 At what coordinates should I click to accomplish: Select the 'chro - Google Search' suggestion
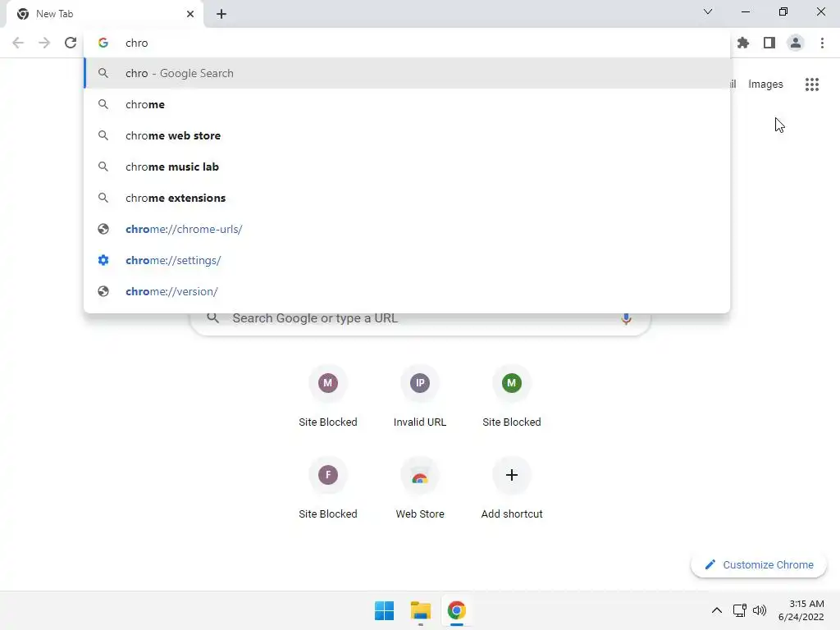pyautogui.click(x=407, y=73)
